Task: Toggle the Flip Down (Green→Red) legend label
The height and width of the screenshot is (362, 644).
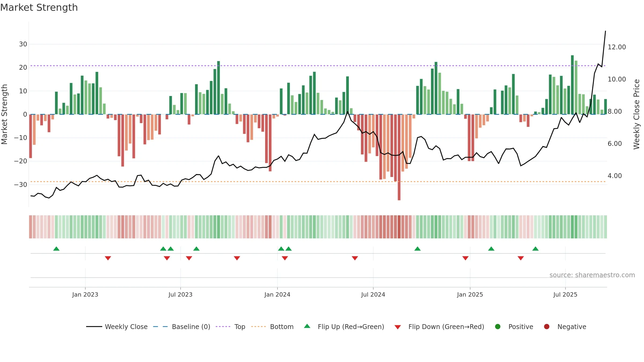Action: 446,327
